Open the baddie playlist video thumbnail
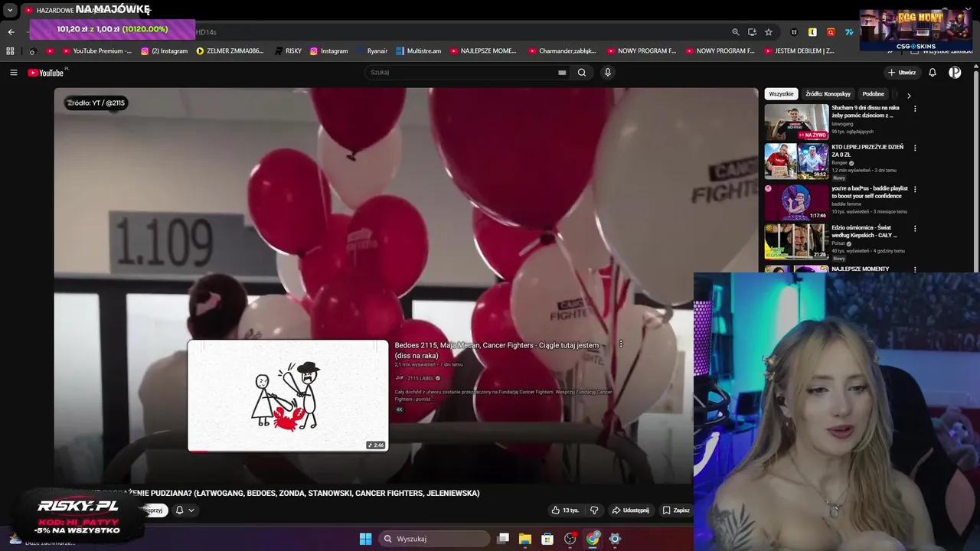Viewport: 980px width, 551px height. coord(796,202)
